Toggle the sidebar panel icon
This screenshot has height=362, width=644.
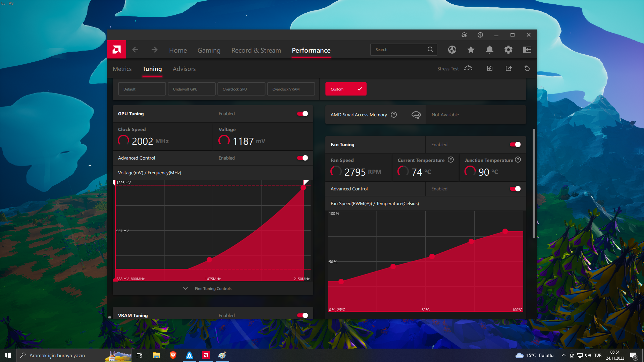527,50
